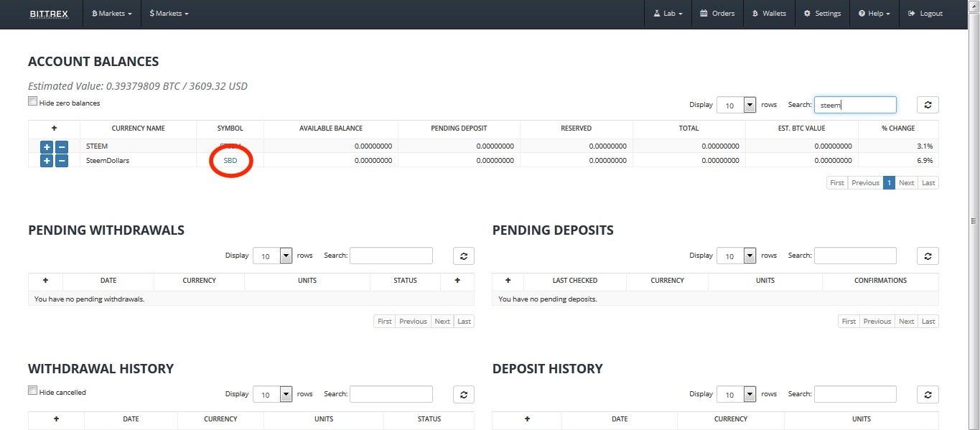Click the plus icon in Withdrawal History header
The image size is (980, 430).
pos(56,419)
